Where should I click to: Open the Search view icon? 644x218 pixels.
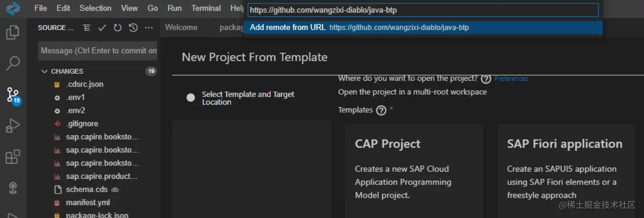13,63
